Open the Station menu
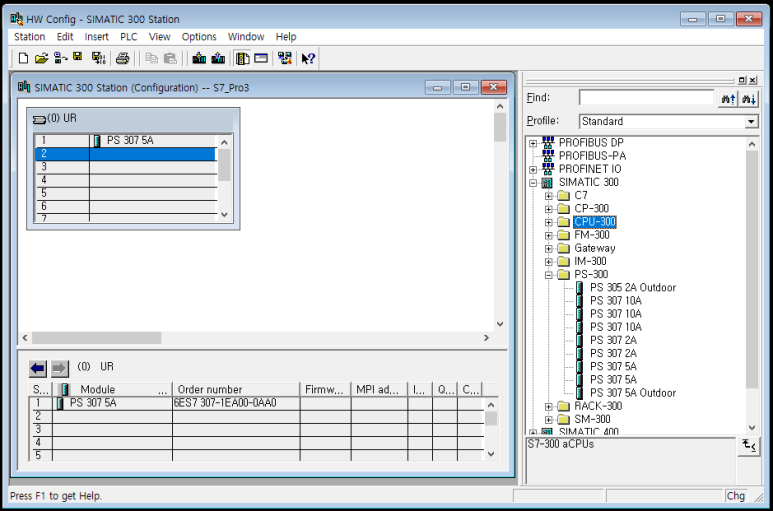 pos(30,36)
